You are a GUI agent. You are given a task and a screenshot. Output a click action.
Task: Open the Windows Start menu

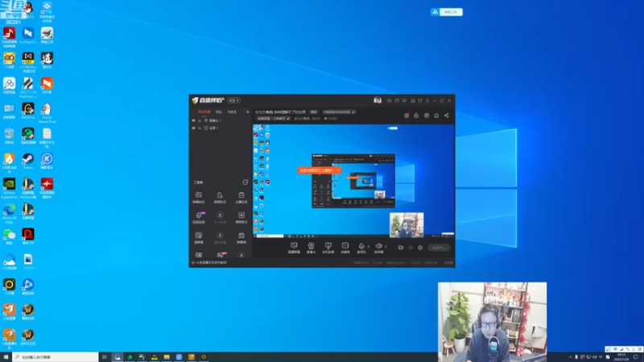[6, 357]
